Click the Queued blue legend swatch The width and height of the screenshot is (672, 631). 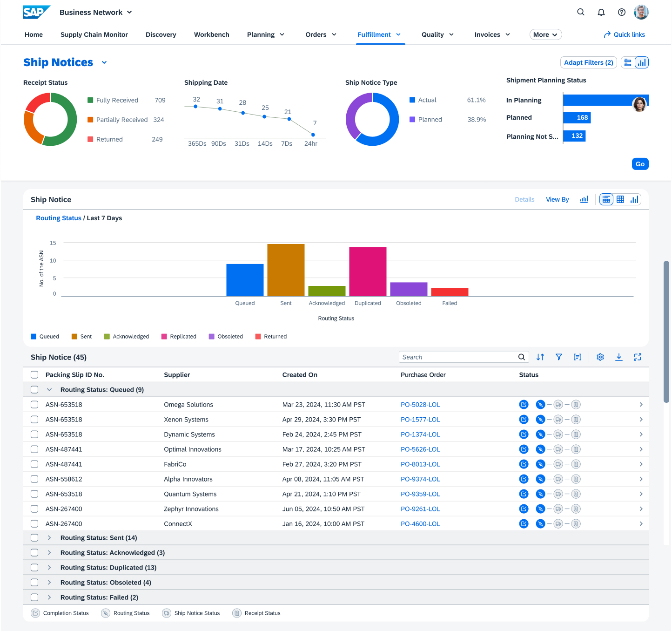coord(34,337)
